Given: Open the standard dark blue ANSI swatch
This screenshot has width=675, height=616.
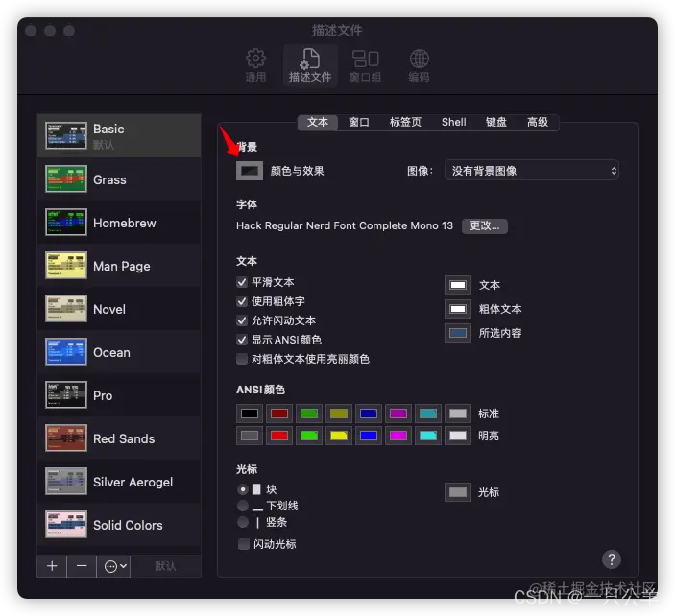Looking at the screenshot, I should (x=369, y=414).
